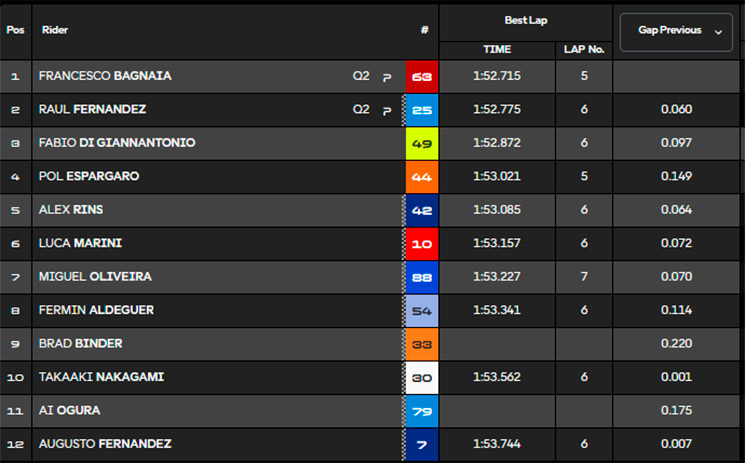The height and width of the screenshot is (463, 745).
Task: Click the blue number 25 badge
Action: point(422,110)
